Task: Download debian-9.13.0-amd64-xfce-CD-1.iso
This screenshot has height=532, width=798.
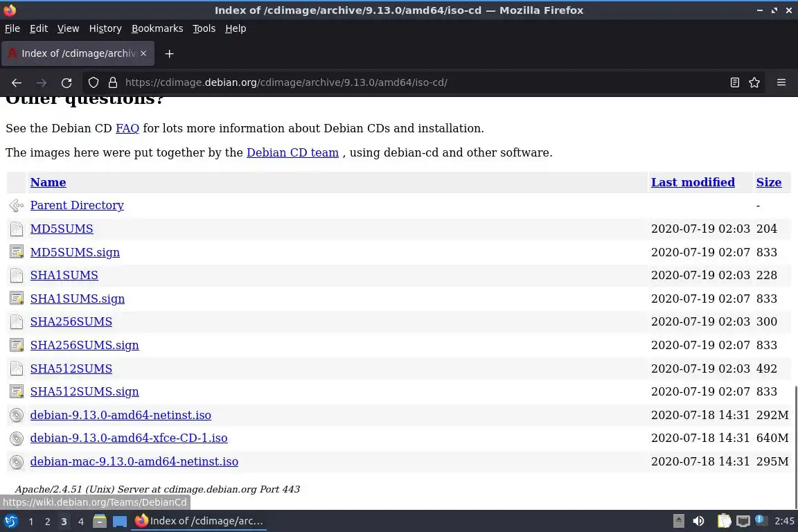Action: (129, 438)
